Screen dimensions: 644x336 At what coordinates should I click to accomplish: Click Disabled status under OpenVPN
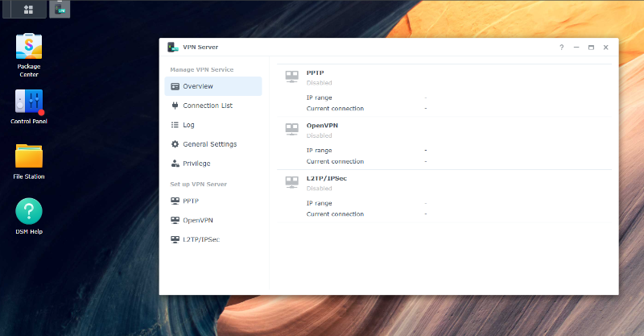(319, 135)
